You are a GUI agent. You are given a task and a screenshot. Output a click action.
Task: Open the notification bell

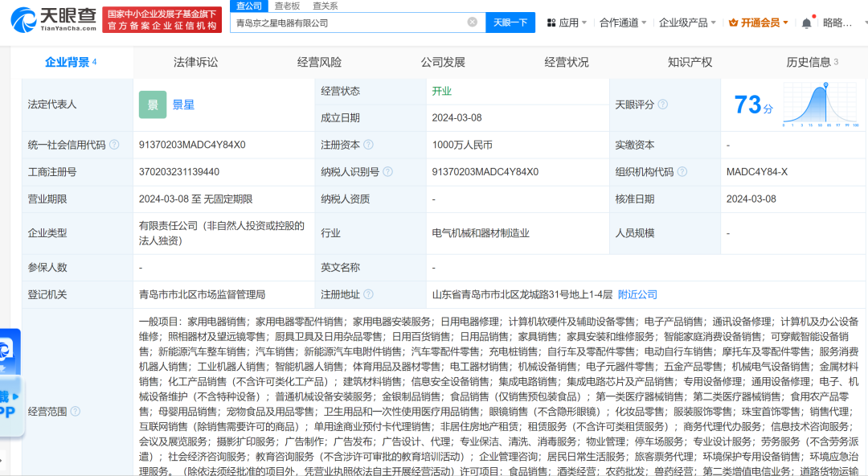pyautogui.click(x=806, y=23)
